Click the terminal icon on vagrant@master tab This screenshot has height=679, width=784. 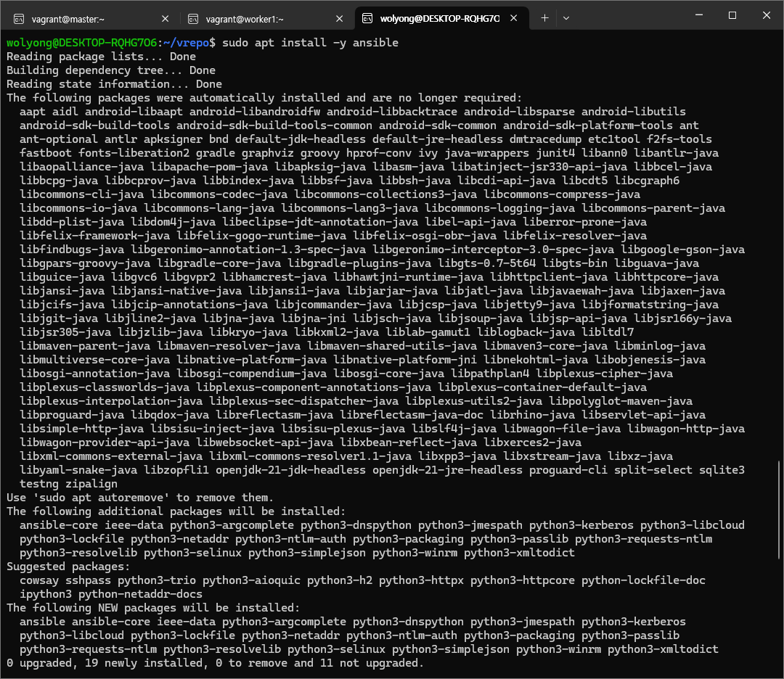coord(18,18)
